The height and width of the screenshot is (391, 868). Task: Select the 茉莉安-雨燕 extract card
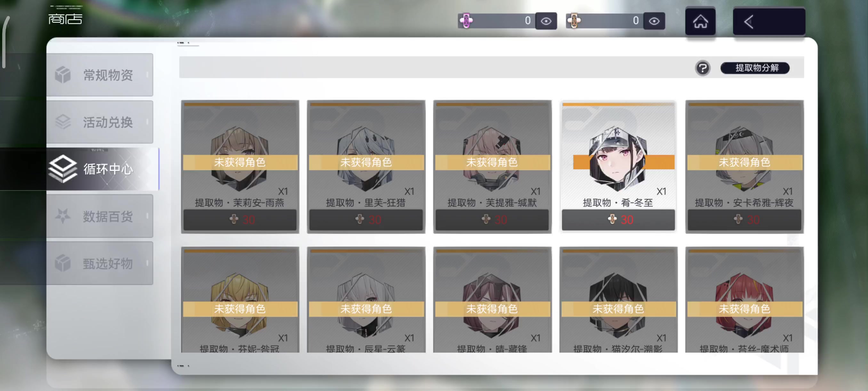(240, 167)
